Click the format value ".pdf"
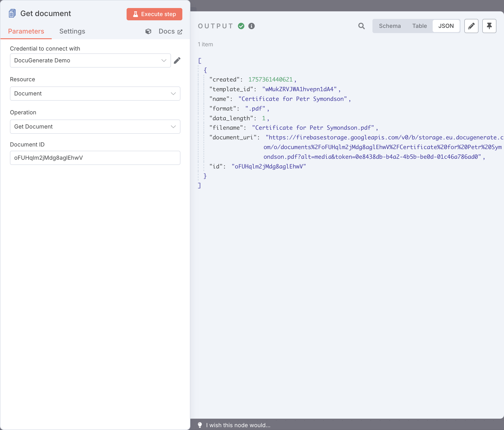Screen dimensions: 504x430 coord(255,108)
